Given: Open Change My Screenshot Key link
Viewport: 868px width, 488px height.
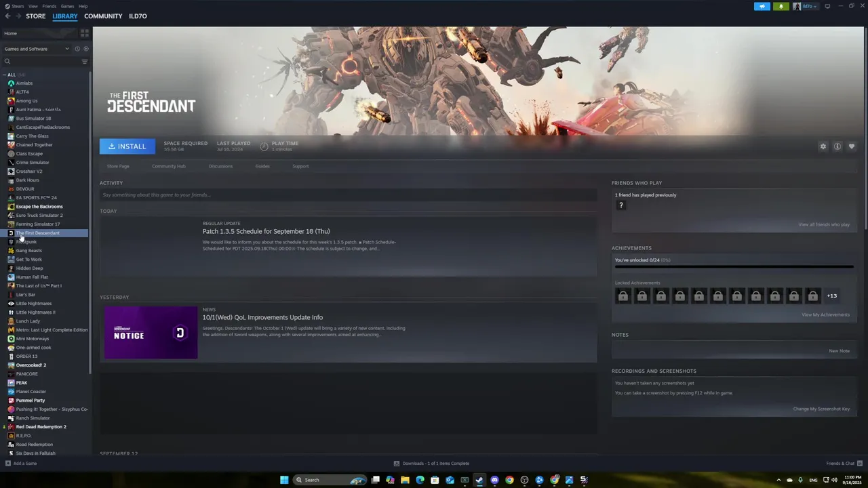Looking at the screenshot, I should click(x=821, y=409).
